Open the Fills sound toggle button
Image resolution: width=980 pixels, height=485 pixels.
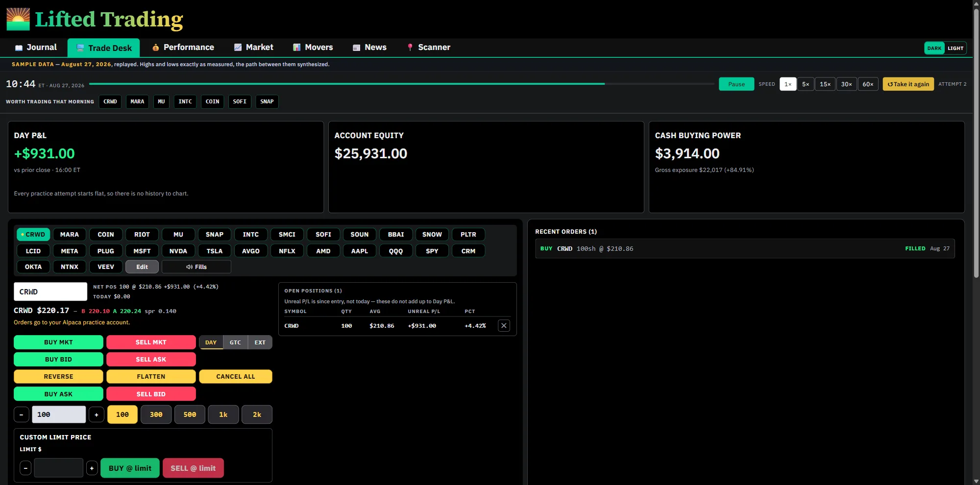pyautogui.click(x=196, y=267)
